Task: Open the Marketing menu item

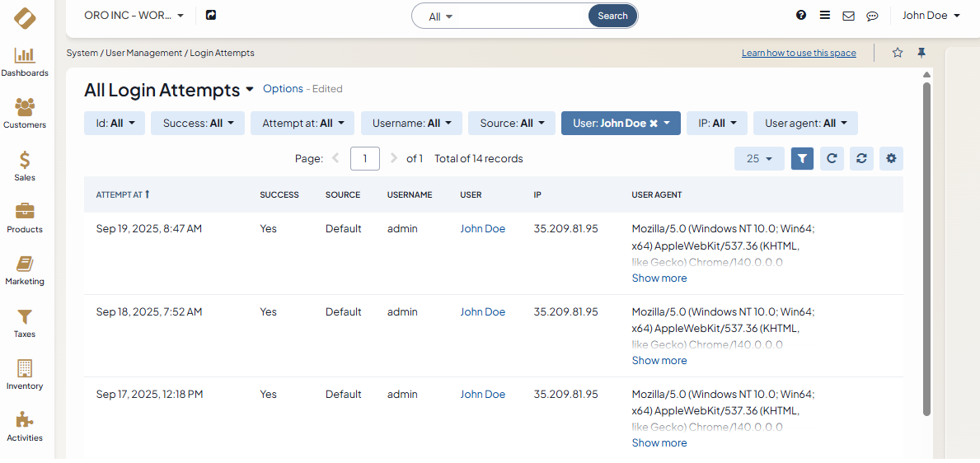Action: point(25,270)
